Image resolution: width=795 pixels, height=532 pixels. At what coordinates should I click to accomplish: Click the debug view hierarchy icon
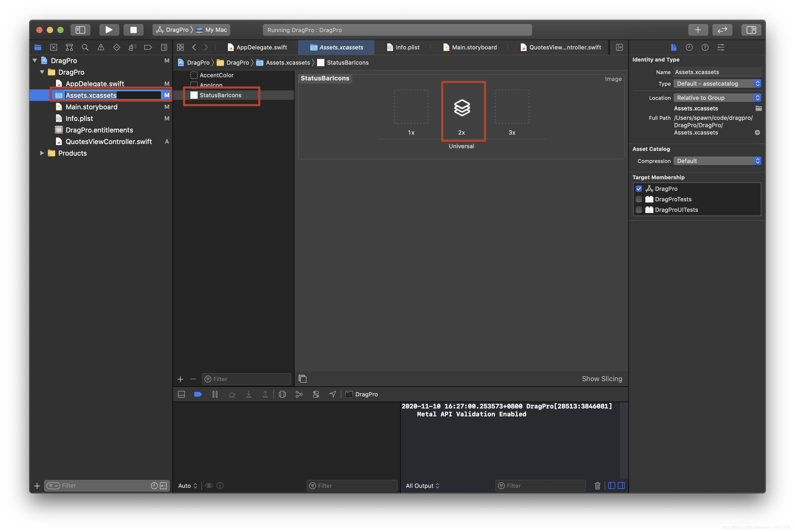tap(282, 394)
